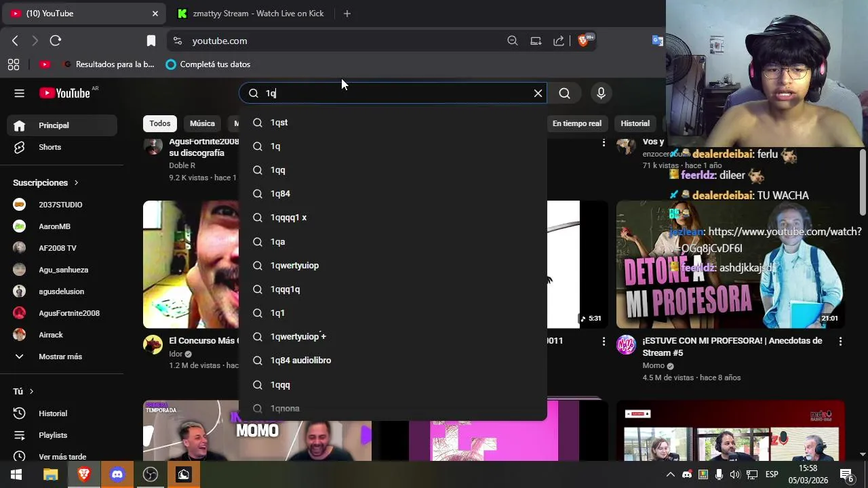
Task: Go back in browser history
Action: 15,41
